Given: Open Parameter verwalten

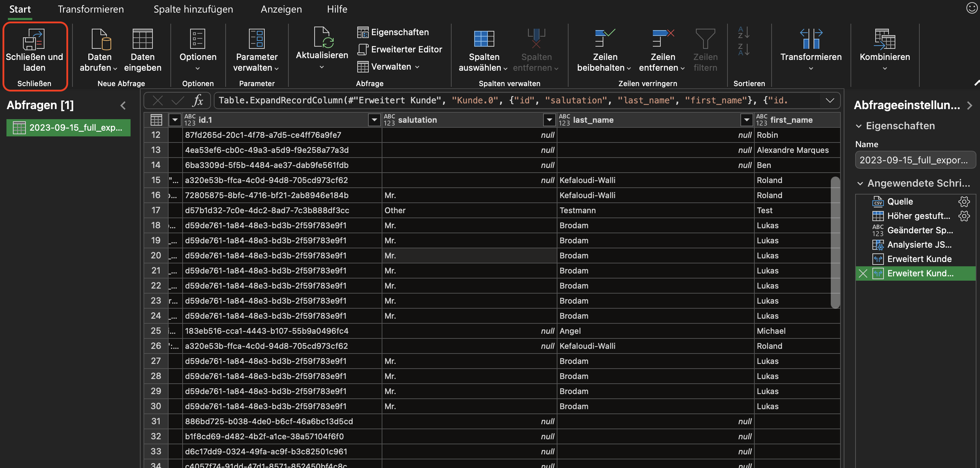Looking at the screenshot, I should [256, 50].
